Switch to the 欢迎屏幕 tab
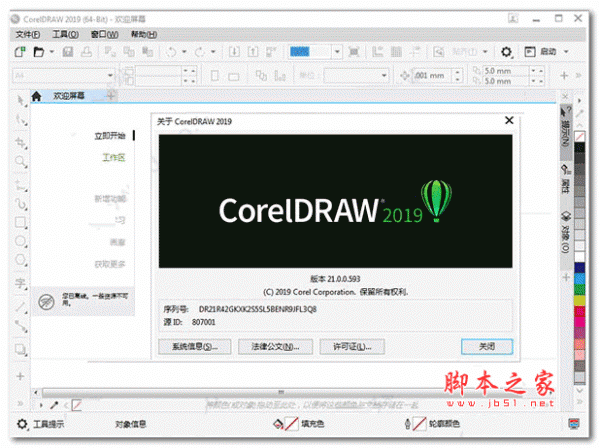Viewport: 600px width, 448px height. [69, 96]
